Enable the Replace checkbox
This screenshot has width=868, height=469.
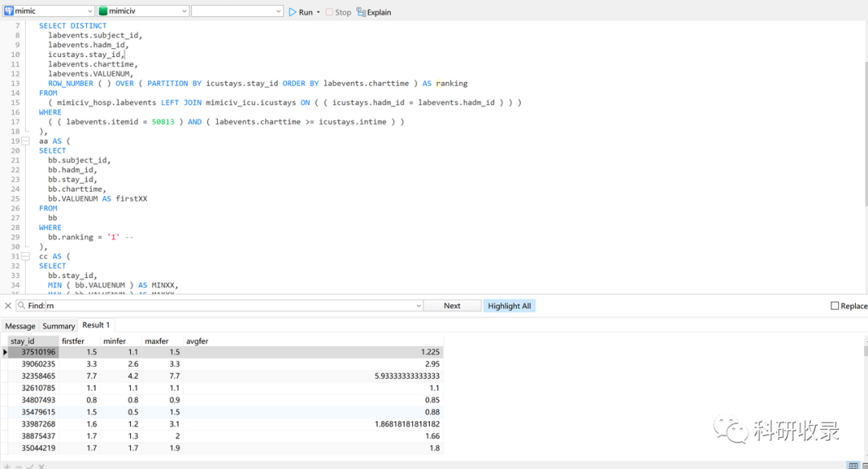[x=835, y=306]
